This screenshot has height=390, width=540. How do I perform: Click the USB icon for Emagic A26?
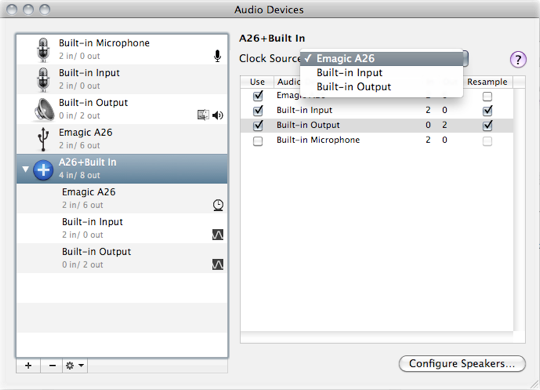[x=43, y=139]
